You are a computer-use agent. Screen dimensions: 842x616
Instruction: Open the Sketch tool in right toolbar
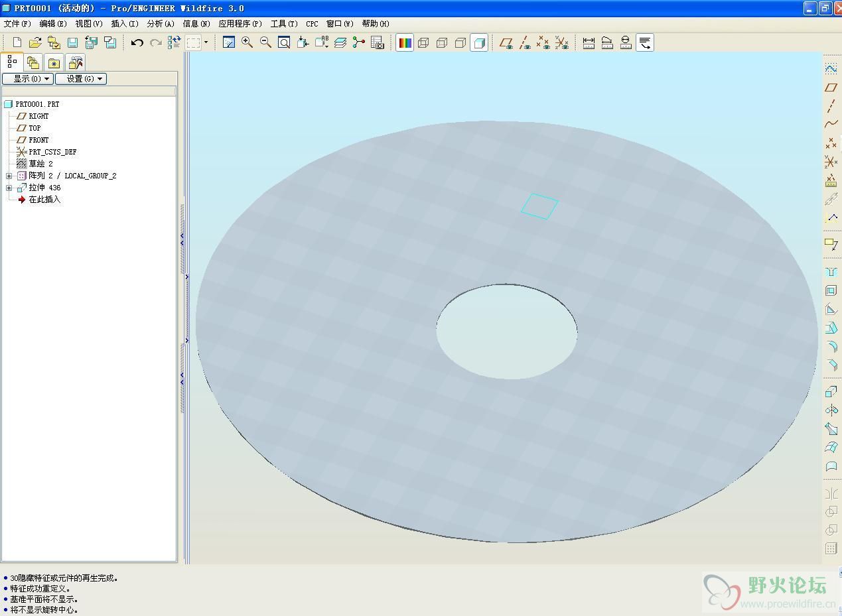point(831,68)
